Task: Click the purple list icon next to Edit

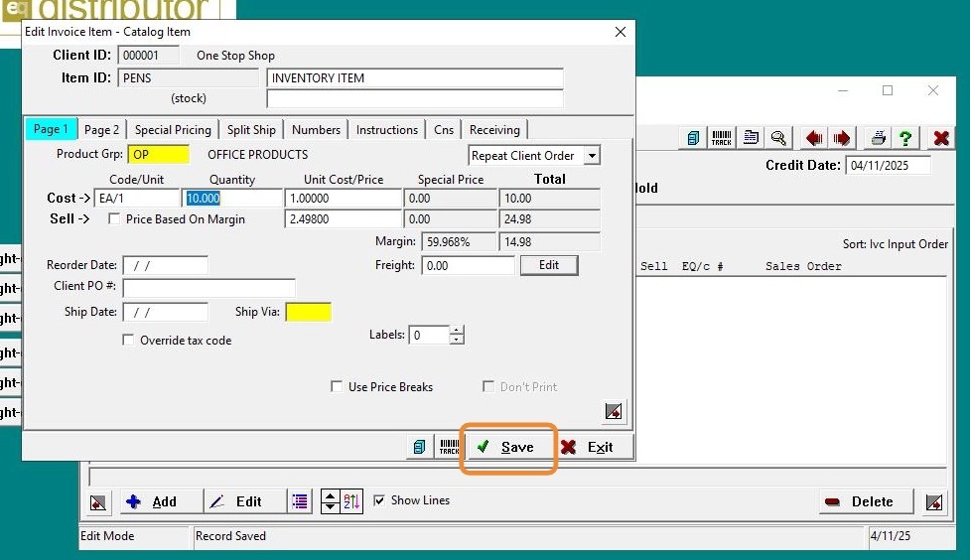Action: tap(300, 501)
